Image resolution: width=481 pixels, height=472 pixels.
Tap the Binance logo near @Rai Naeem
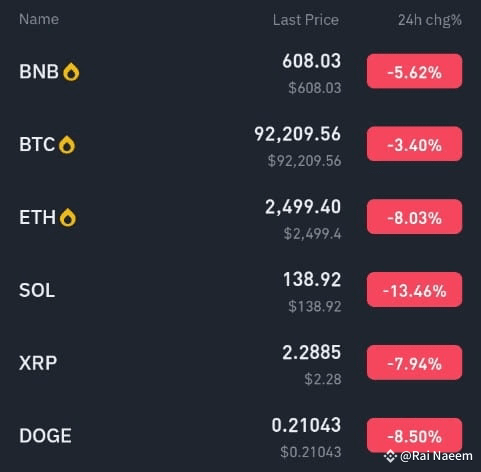tap(390, 456)
